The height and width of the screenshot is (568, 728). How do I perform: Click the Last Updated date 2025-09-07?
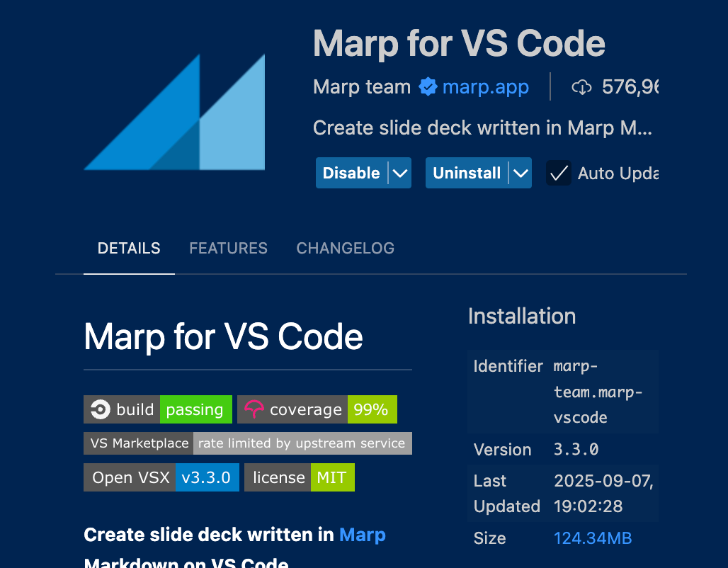603,481
